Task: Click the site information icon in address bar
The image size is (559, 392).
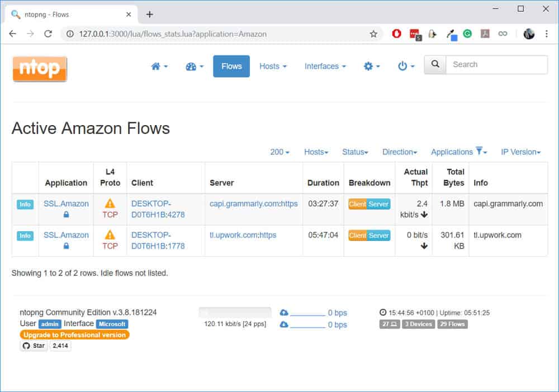Action: (x=70, y=34)
